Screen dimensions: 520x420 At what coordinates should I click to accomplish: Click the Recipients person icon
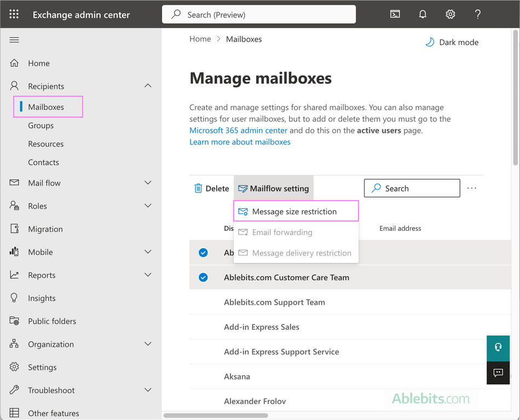click(14, 86)
